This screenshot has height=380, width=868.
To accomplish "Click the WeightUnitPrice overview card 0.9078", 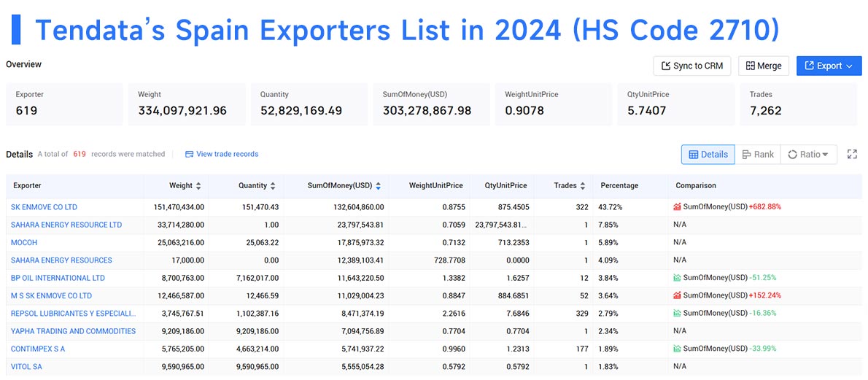I will click(554, 104).
